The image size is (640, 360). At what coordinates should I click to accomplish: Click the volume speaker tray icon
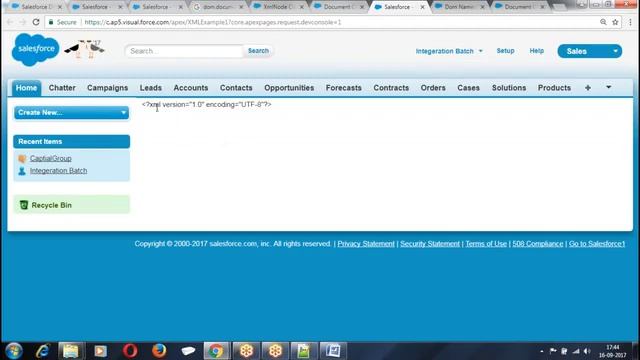[x=587, y=351]
